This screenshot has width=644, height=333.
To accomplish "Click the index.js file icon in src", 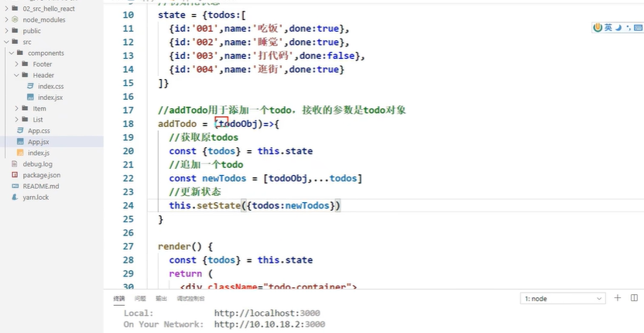I will (x=20, y=153).
